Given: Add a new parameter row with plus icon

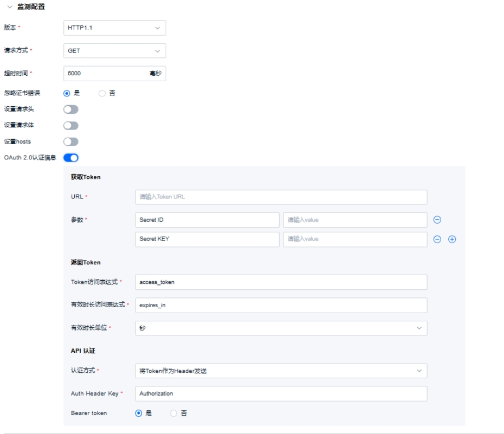Looking at the screenshot, I should click(452, 239).
